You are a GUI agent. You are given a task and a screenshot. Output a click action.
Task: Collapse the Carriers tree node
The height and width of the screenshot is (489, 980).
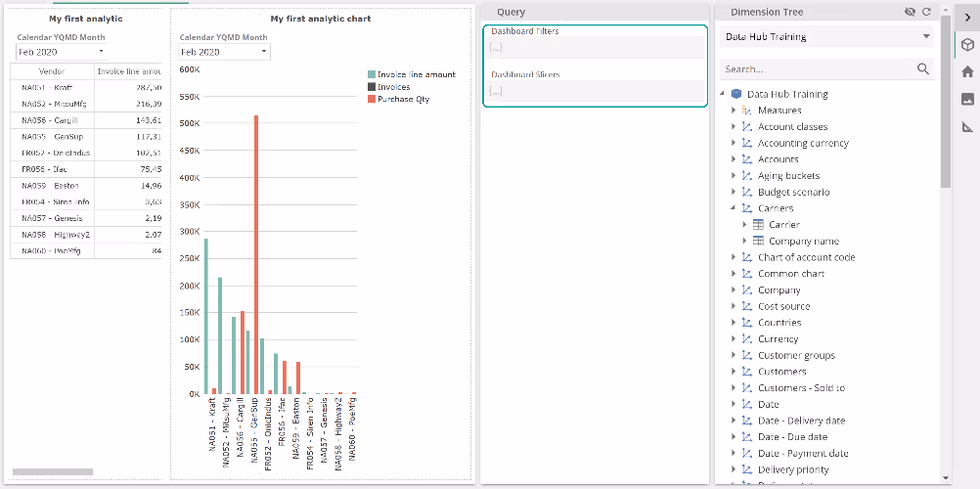pos(734,208)
